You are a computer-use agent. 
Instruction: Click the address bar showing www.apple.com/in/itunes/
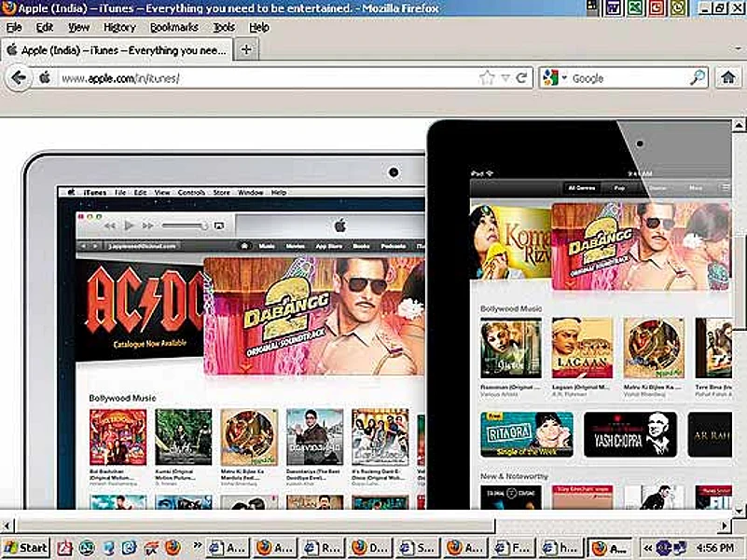[x=261, y=78]
